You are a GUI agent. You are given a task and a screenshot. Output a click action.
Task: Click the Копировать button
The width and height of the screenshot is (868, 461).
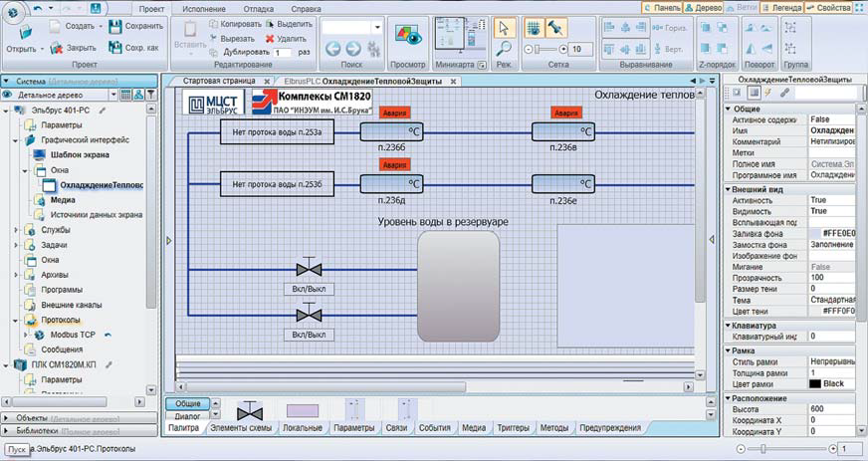point(235,24)
